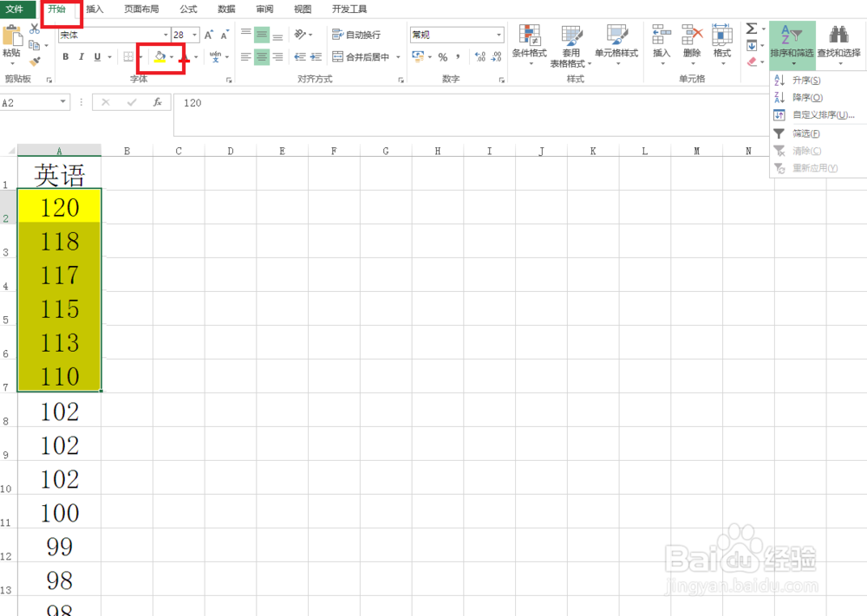This screenshot has width=867, height=616.
Task: Open the fill color dropdown arrow
Action: 172,57
